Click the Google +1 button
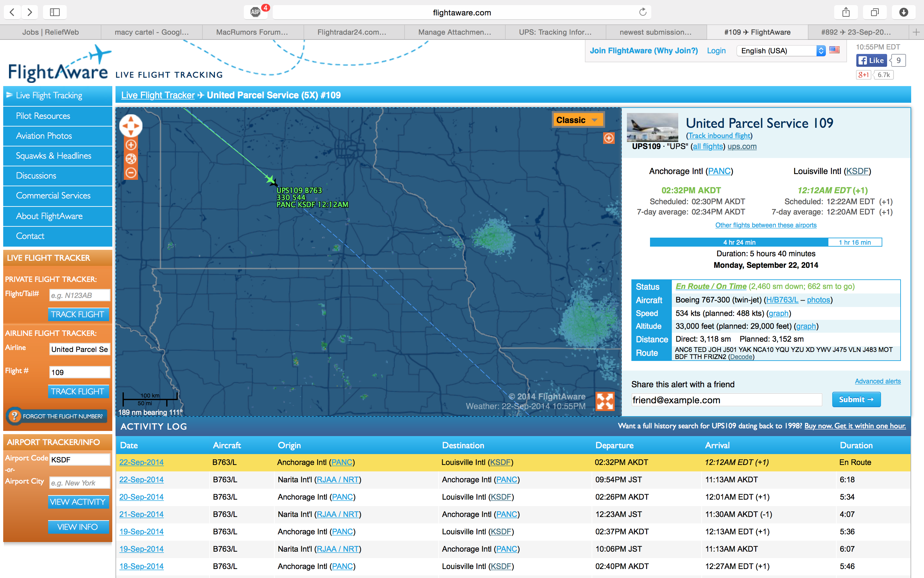The image size is (924, 578). pyautogui.click(x=863, y=75)
